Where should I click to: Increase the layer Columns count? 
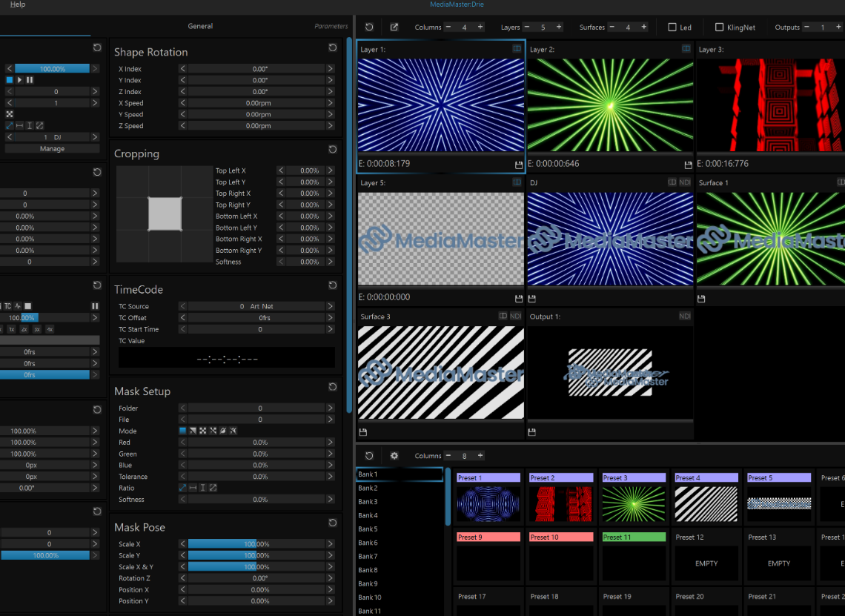(x=480, y=27)
